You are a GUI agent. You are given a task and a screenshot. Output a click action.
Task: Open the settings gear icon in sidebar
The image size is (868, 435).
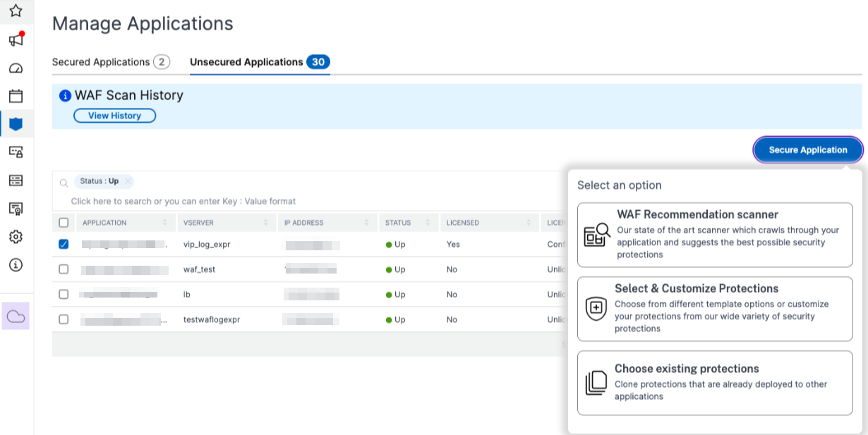16,237
